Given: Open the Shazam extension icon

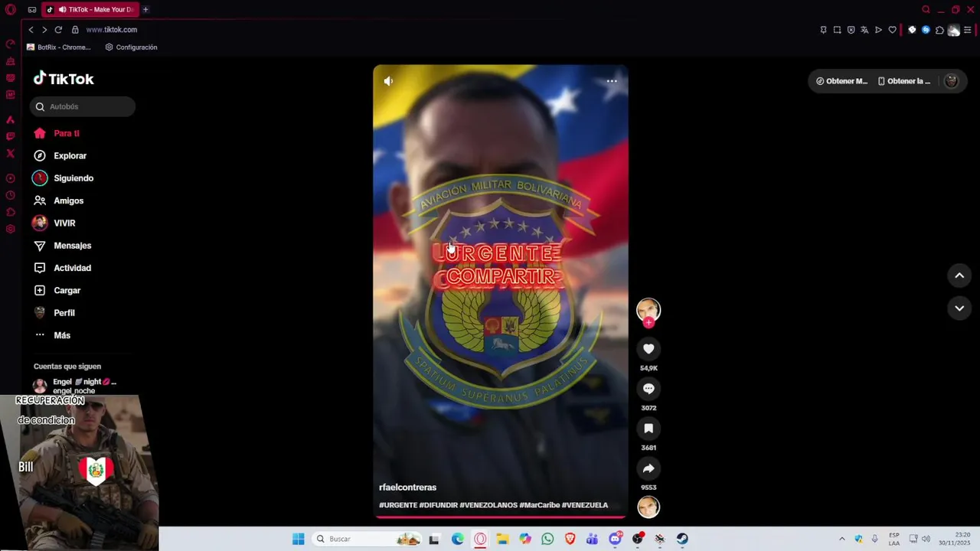Looking at the screenshot, I should tap(926, 30).
